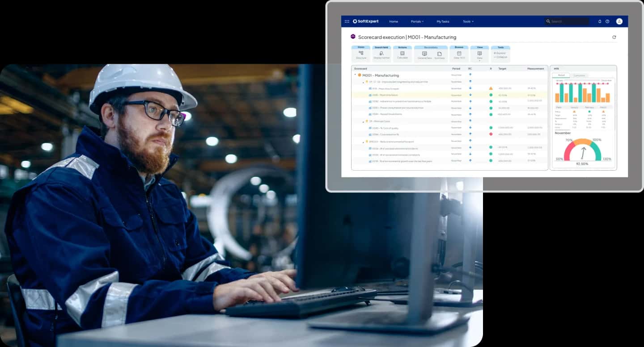Click the Period column header
This screenshot has height=347, width=644.
click(456, 69)
